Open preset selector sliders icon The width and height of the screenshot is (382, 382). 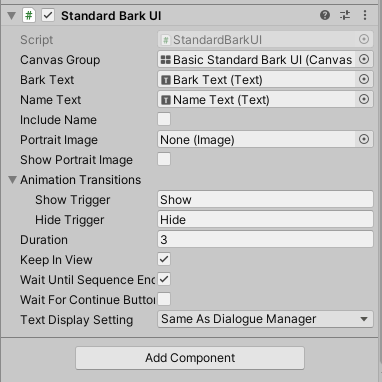coord(345,15)
